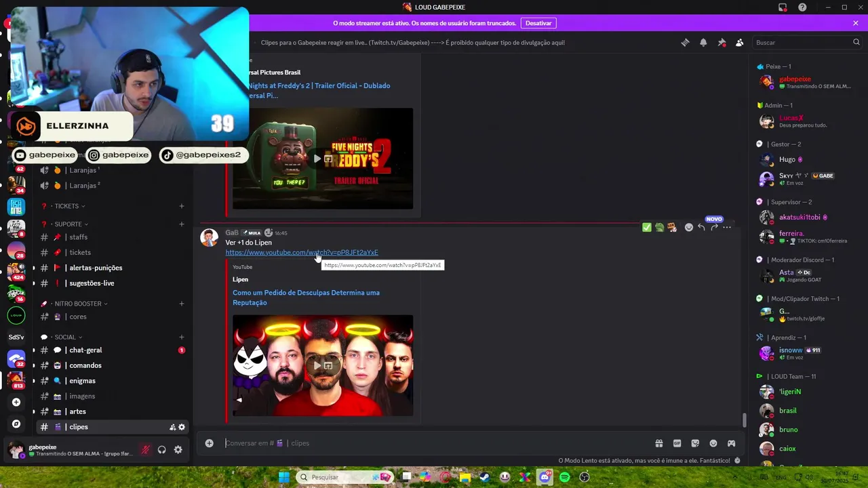Open the apps game controller icon

pyautogui.click(x=732, y=443)
